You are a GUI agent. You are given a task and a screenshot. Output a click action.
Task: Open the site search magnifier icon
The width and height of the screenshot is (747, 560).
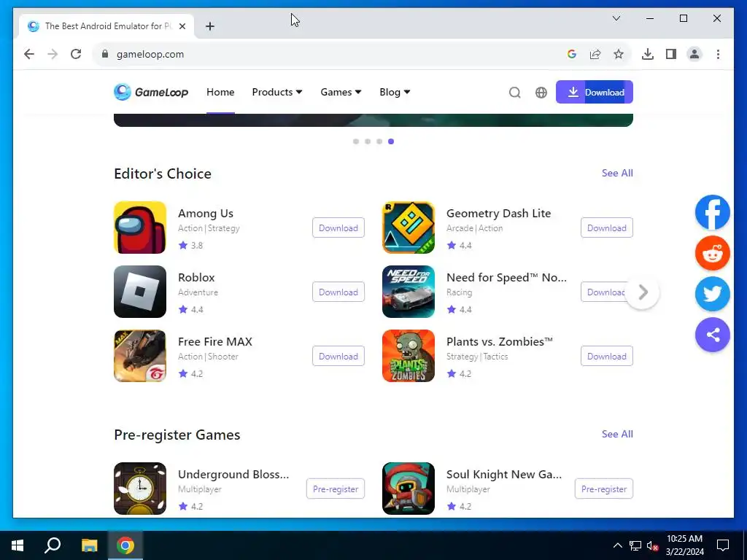click(514, 93)
